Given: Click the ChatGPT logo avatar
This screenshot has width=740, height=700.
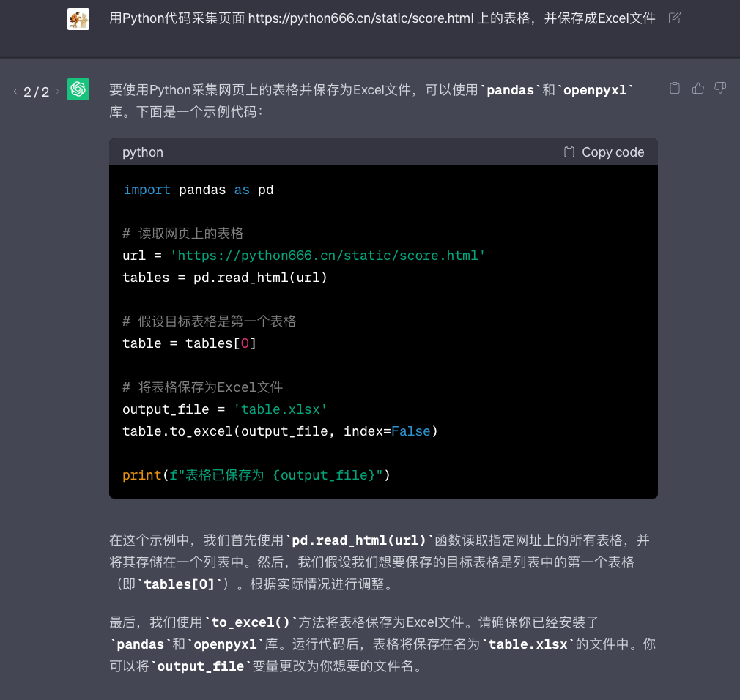Looking at the screenshot, I should (78, 89).
